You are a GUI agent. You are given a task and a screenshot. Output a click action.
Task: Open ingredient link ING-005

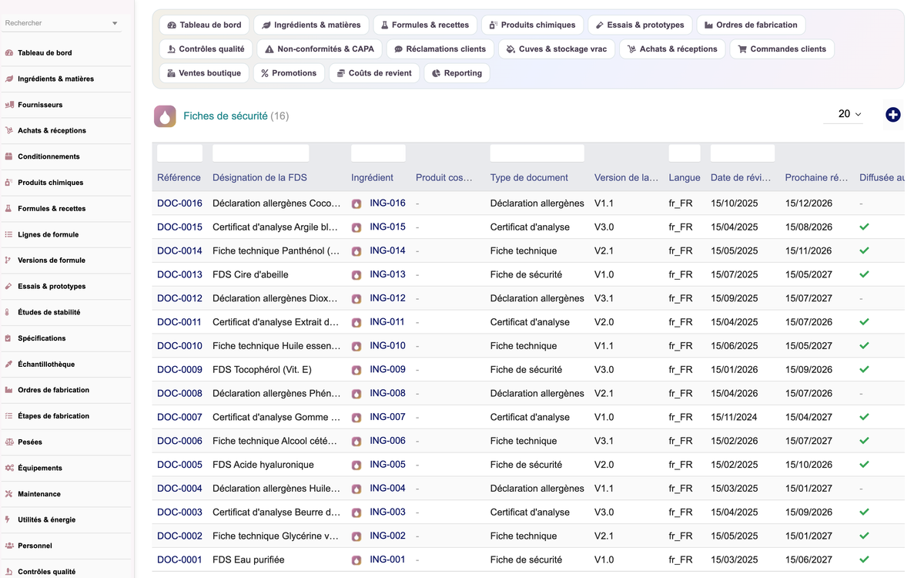pyautogui.click(x=387, y=464)
